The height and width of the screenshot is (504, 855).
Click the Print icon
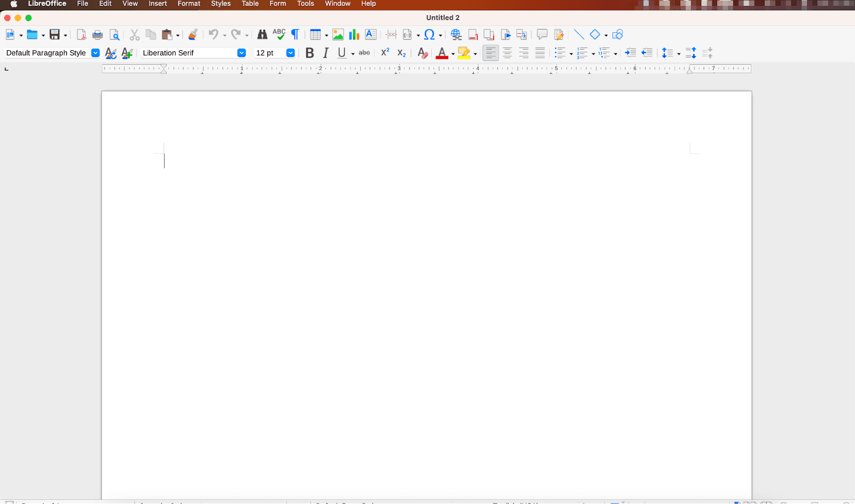(97, 35)
